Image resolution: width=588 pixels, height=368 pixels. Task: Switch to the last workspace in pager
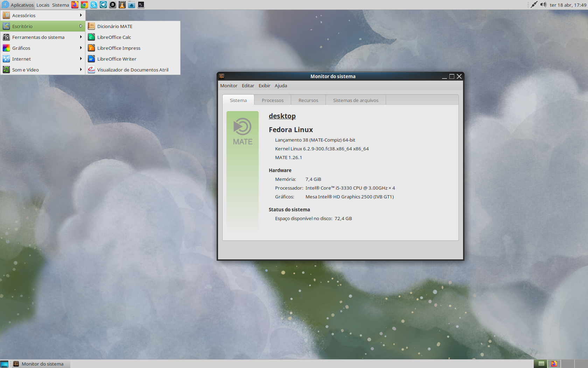tap(581, 364)
